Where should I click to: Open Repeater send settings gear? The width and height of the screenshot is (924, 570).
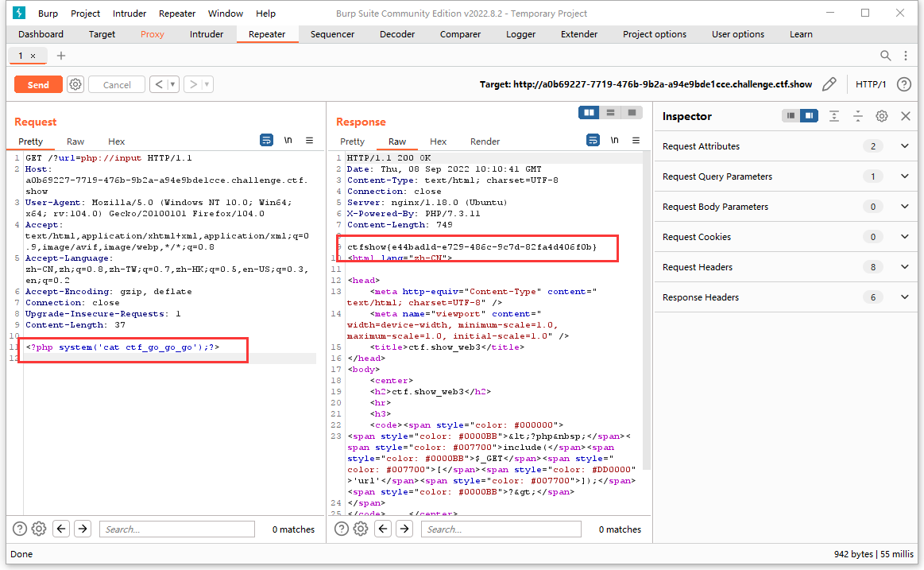75,84
